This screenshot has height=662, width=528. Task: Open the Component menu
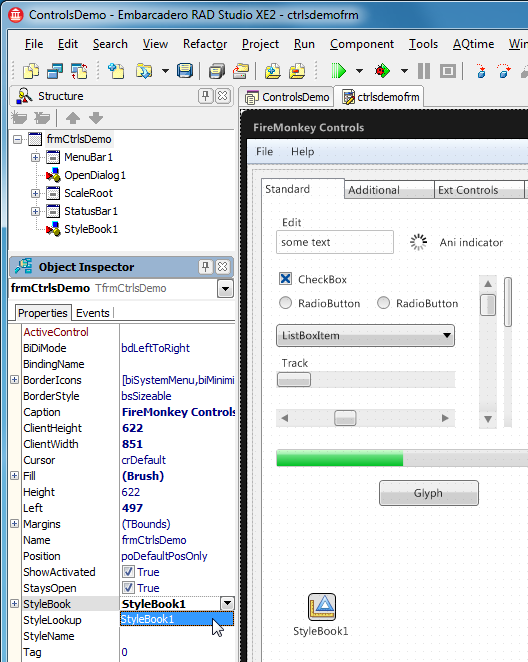point(362,44)
